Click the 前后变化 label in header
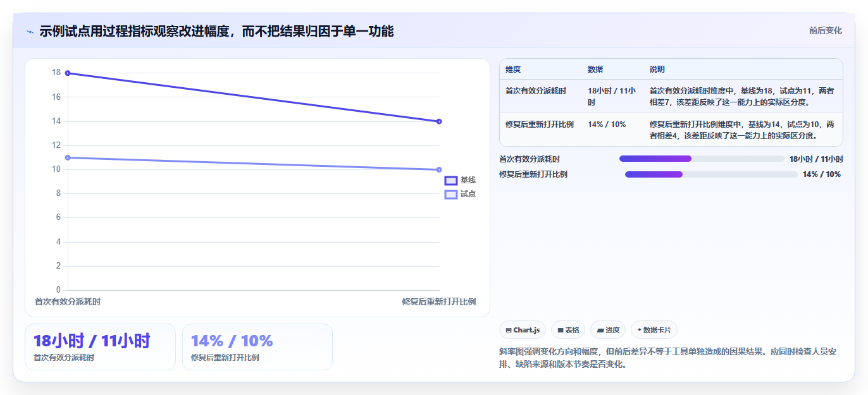Screen dimensions: 868x395 [825, 30]
